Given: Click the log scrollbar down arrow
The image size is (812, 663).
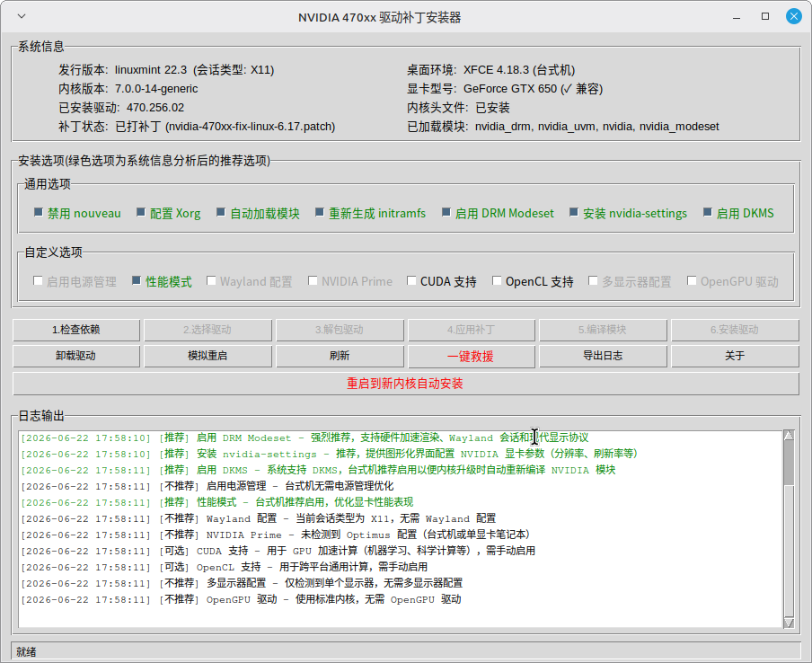Looking at the screenshot, I should click(789, 623).
